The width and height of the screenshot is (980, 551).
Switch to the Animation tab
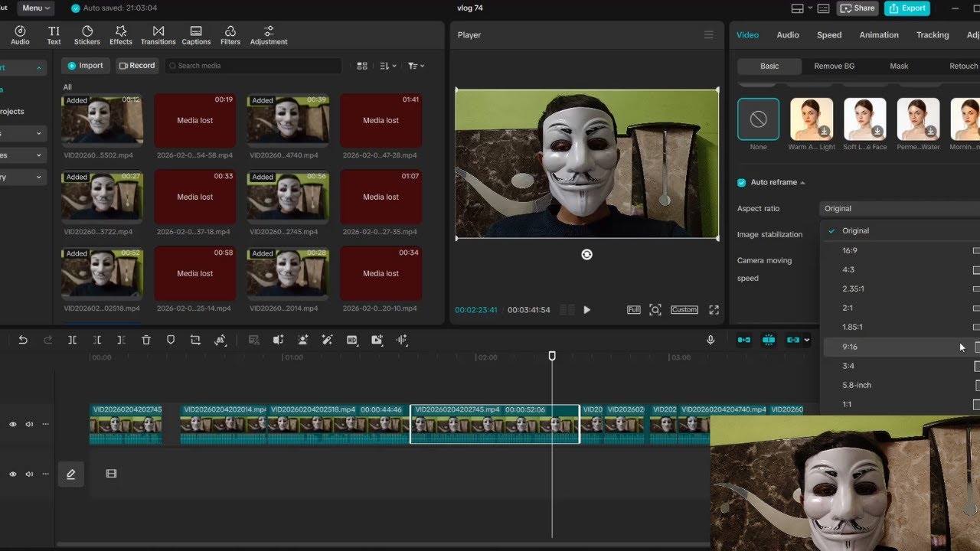point(879,35)
